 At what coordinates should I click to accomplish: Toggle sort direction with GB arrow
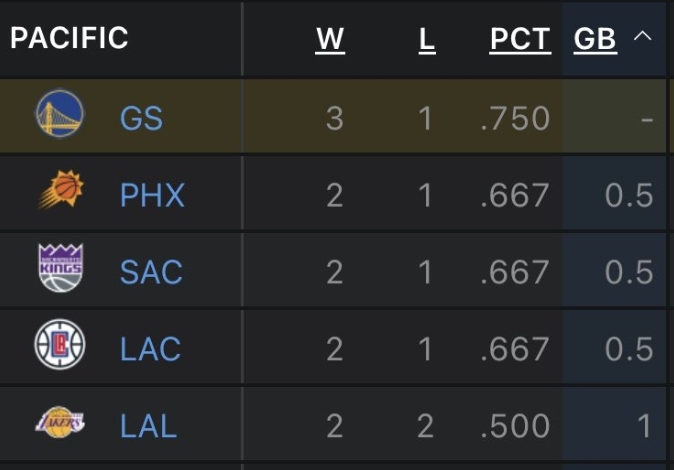coord(642,36)
